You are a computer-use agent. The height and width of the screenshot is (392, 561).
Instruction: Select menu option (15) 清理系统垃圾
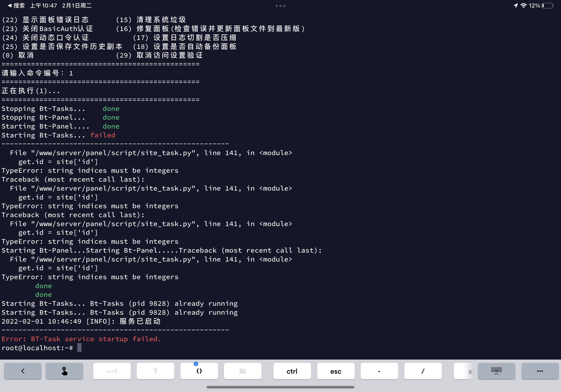click(151, 20)
